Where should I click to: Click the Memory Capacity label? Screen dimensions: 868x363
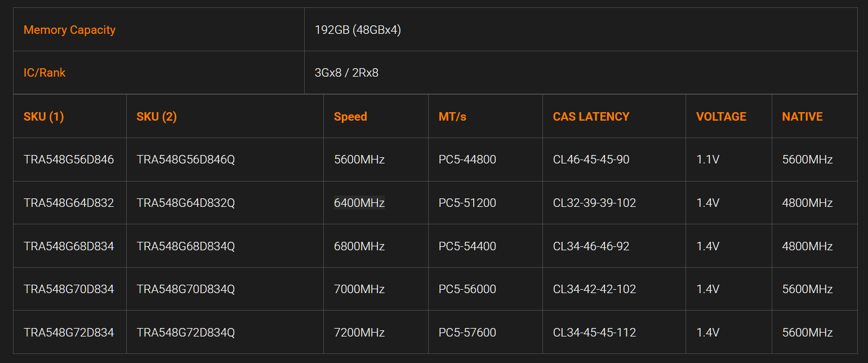point(69,30)
